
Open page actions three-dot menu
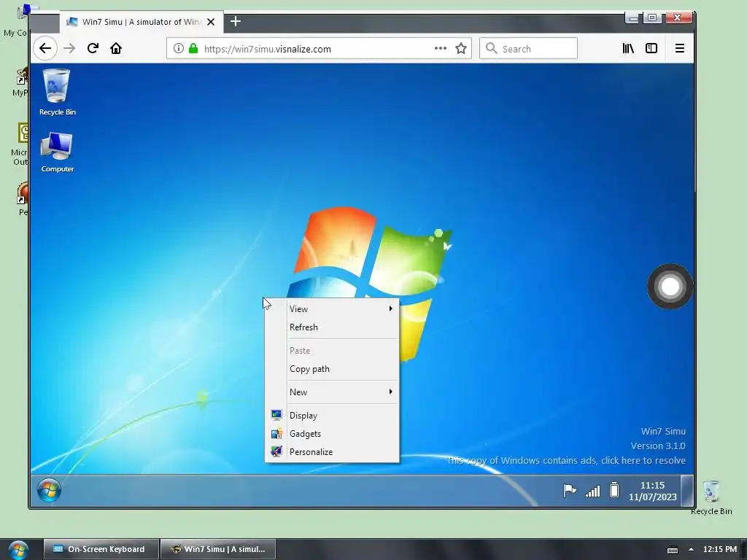click(x=440, y=48)
